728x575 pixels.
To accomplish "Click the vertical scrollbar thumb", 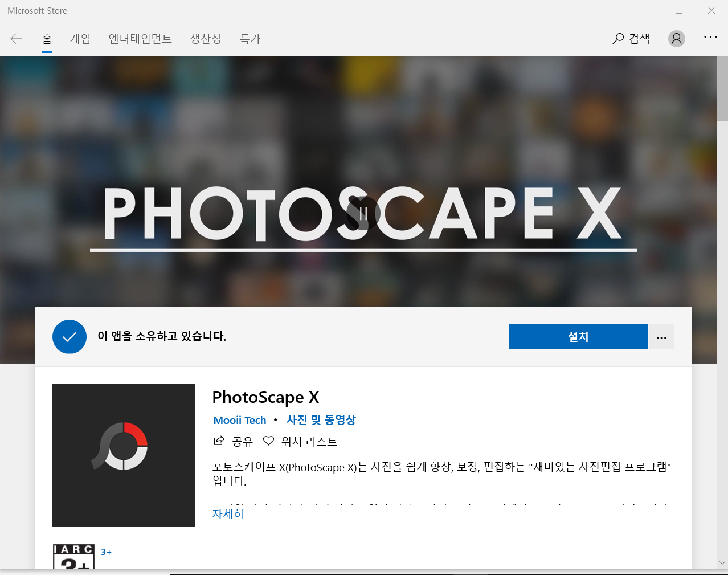I will pyautogui.click(x=722, y=88).
